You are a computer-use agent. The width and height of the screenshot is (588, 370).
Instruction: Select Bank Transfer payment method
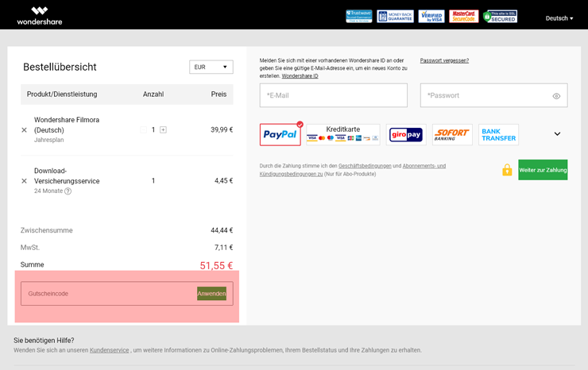pyautogui.click(x=499, y=134)
